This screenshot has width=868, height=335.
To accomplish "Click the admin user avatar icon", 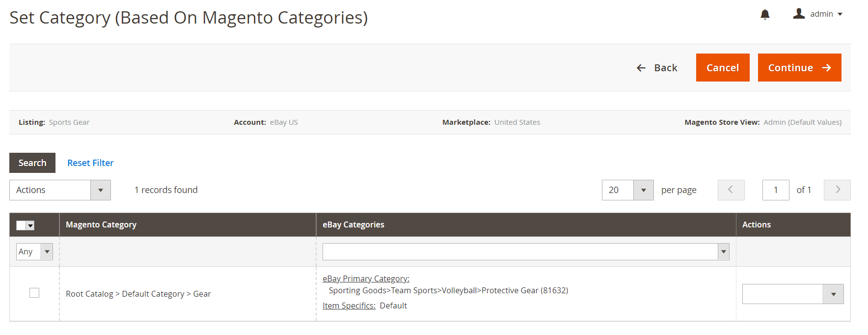I will click(799, 13).
